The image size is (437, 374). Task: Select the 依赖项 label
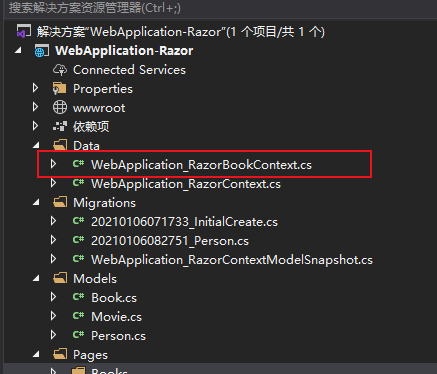(91, 127)
